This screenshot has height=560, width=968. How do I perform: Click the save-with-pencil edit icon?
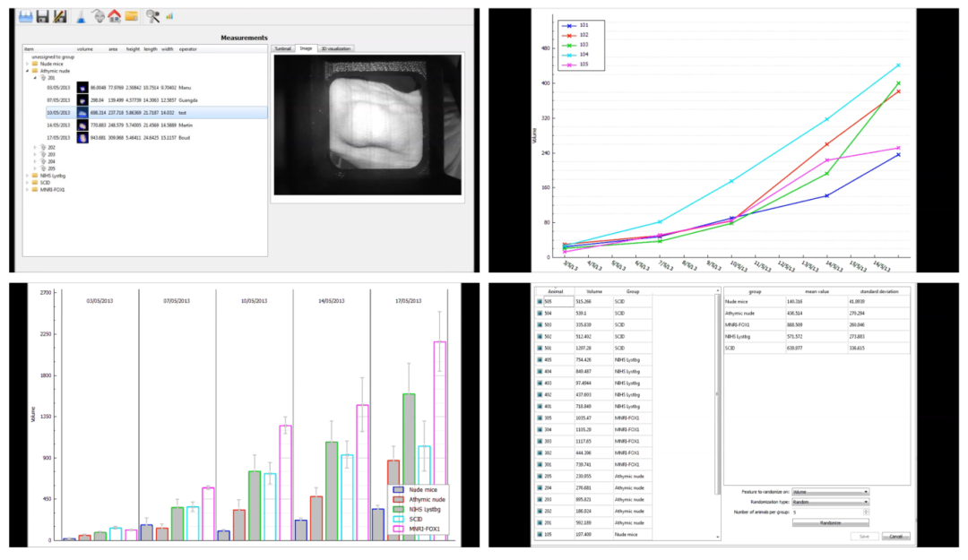(60, 16)
